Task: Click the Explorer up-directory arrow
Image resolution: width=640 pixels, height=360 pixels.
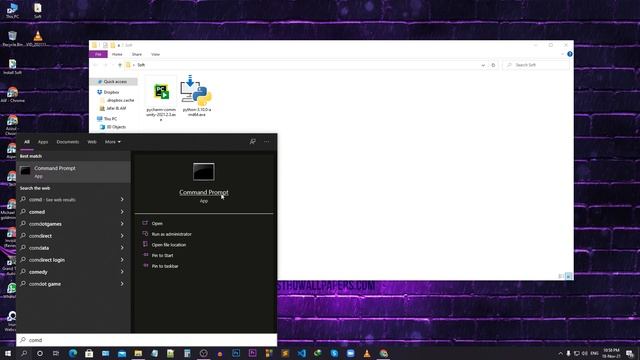Action: point(120,65)
